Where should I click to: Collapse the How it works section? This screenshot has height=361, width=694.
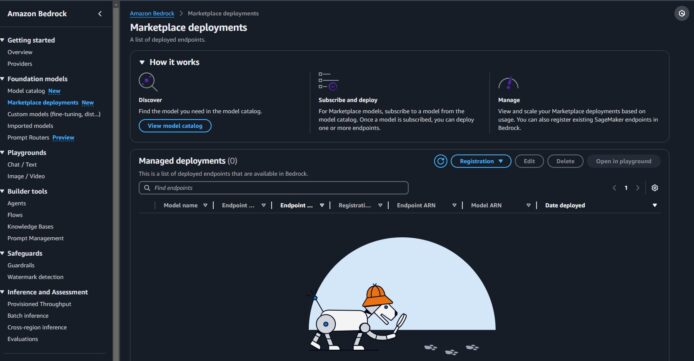tap(142, 62)
